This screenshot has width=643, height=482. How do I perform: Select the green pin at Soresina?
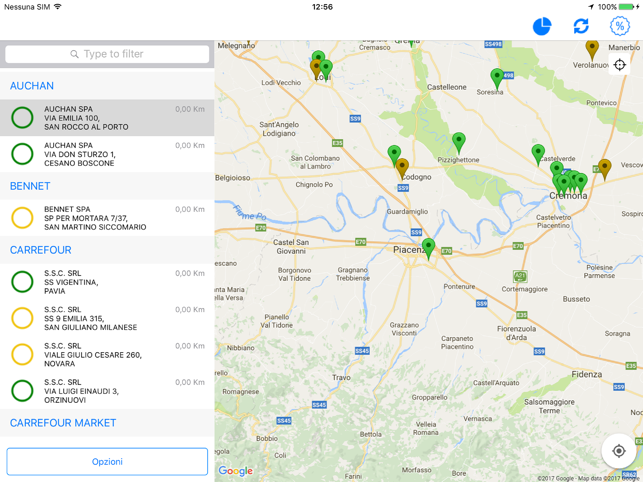pos(497,78)
